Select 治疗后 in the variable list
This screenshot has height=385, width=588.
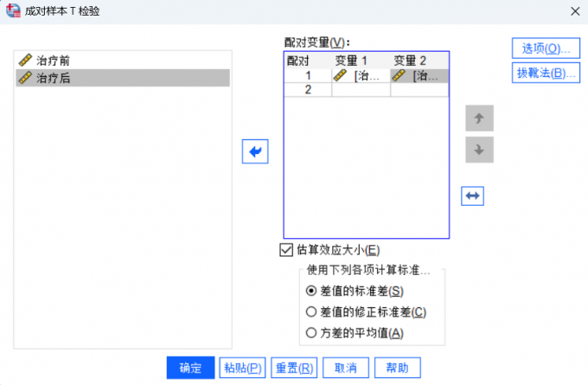[123, 78]
